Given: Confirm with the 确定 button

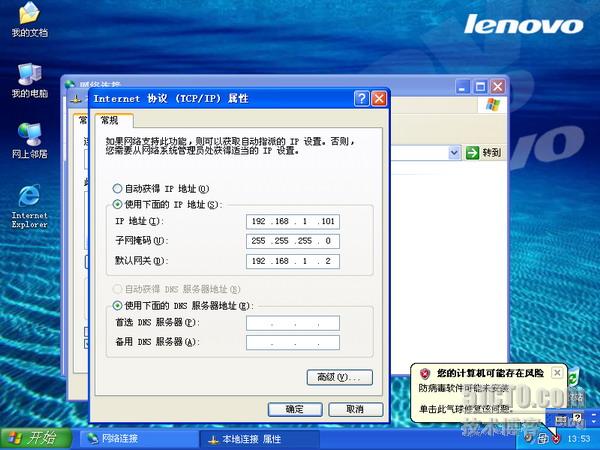Looking at the screenshot, I should 295,409.
